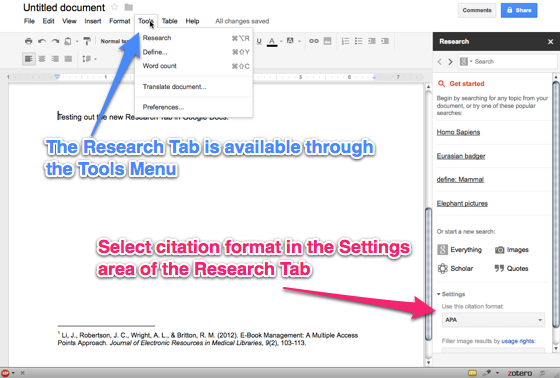
Task: Start an Everything search
Action: [x=460, y=250]
